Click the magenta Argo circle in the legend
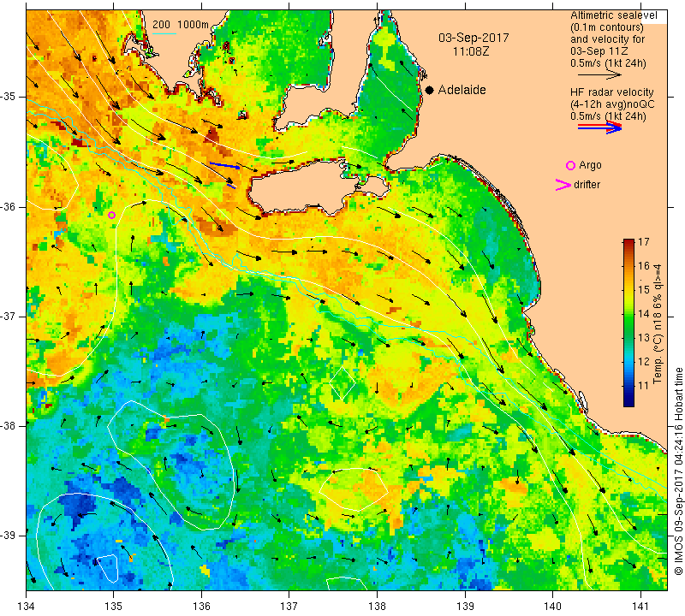 tap(570, 165)
